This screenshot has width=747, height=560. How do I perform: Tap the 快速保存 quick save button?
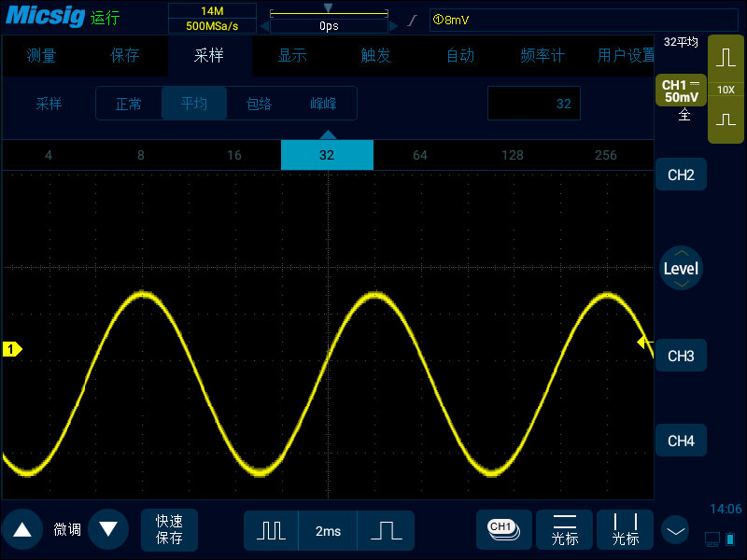click(169, 529)
